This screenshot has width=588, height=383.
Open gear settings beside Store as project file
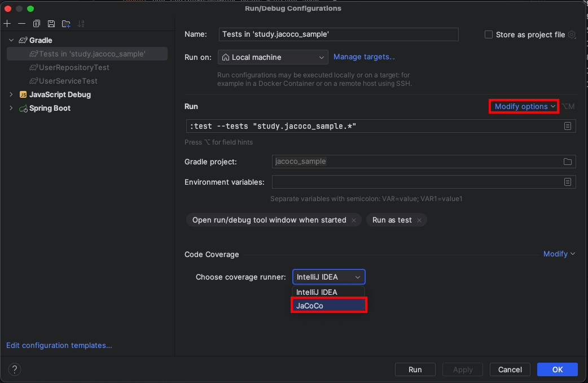point(572,34)
